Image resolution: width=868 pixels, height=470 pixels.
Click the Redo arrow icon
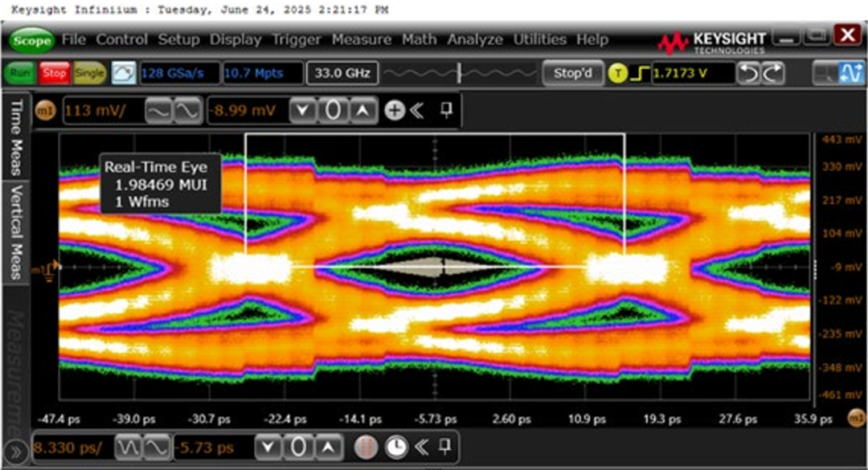click(772, 73)
